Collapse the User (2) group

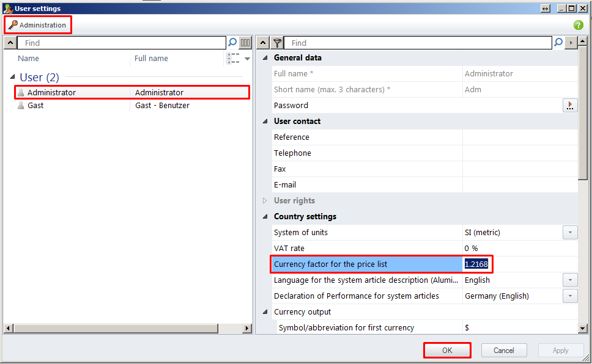pos(13,78)
